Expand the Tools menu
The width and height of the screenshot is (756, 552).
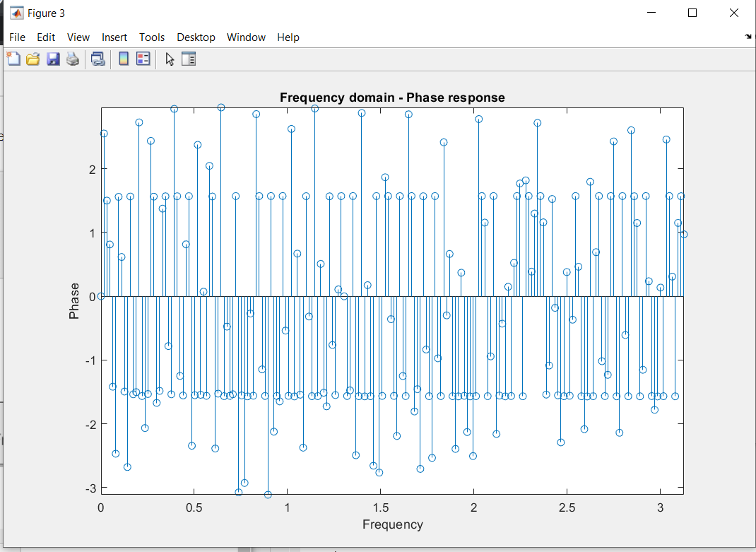pos(152,37)
